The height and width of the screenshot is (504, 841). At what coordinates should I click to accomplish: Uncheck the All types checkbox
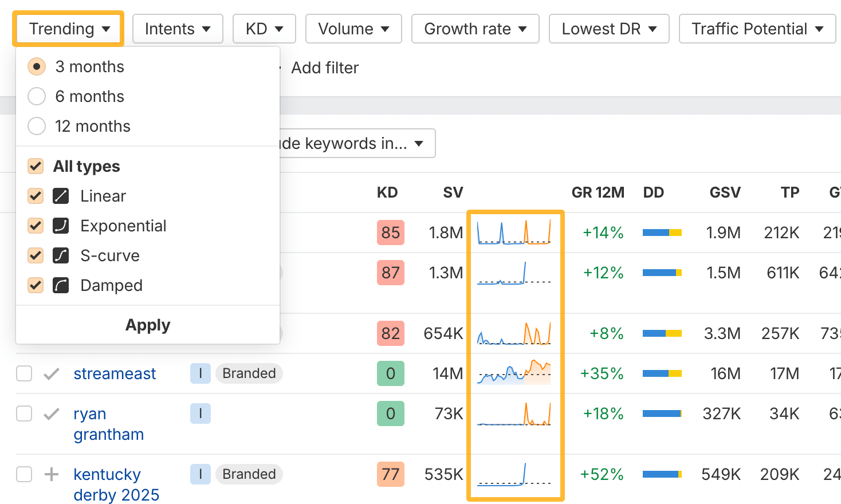[x=35, y=166]
